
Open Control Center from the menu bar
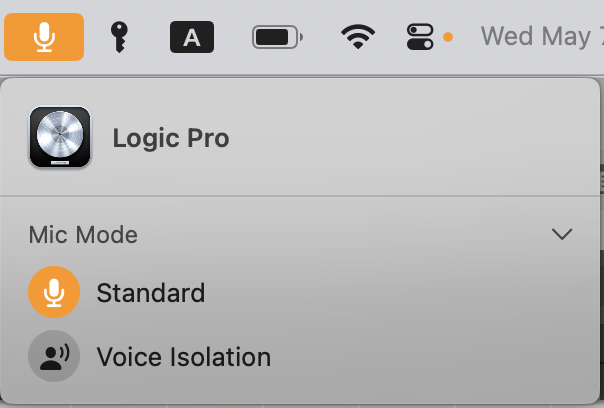(x=420, y=37)
